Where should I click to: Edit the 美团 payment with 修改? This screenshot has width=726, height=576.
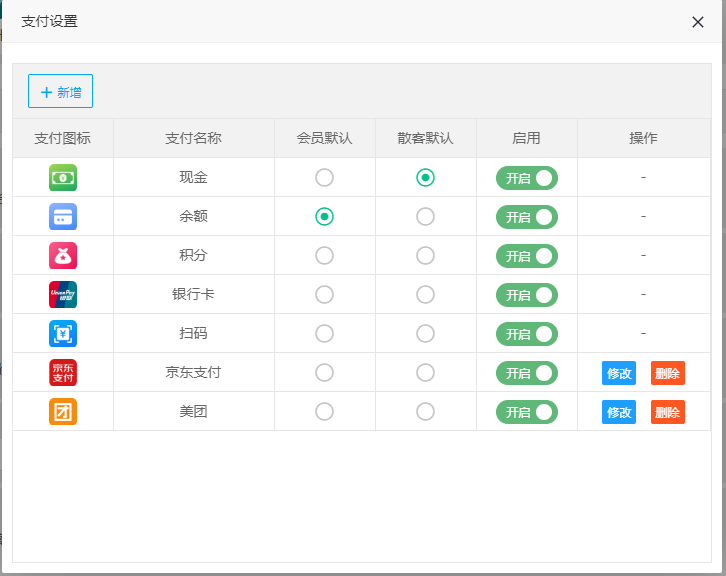[619, 412]
